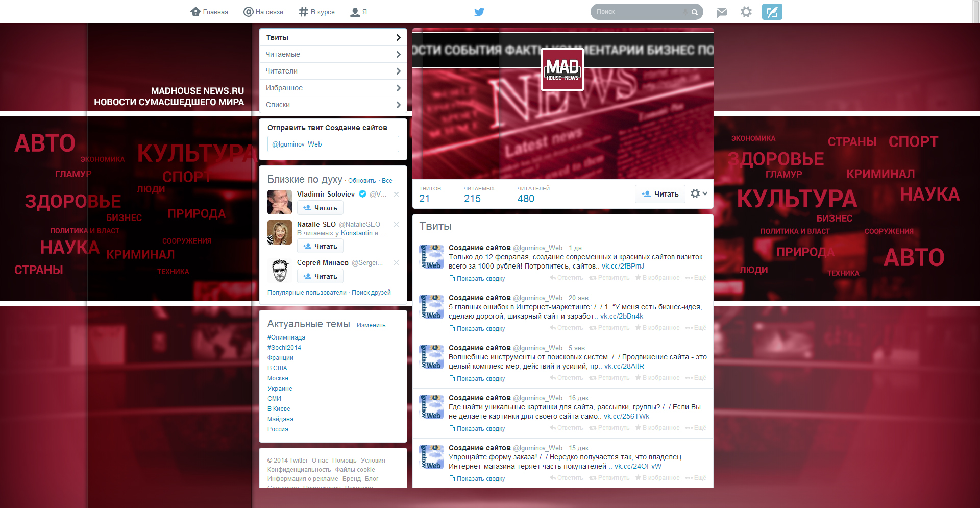Reply to the 16 дек. tweet
This screenshot has height=508, width=980.
[x=566, y=428]
